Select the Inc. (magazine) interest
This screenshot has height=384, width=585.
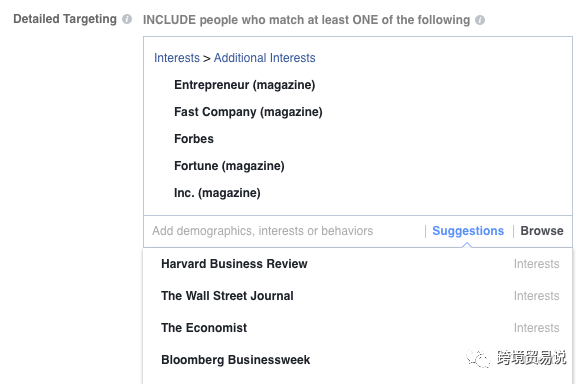tap(217, 193)
